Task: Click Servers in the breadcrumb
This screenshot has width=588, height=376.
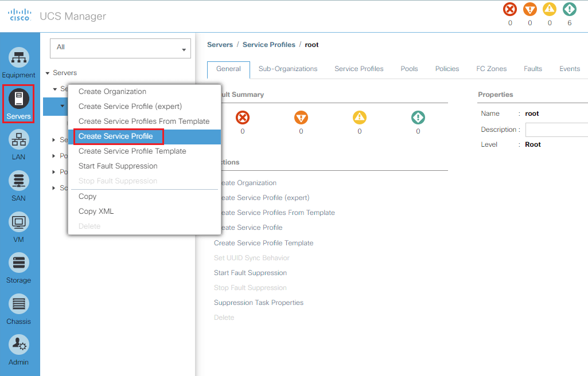Action: point(220,45)
